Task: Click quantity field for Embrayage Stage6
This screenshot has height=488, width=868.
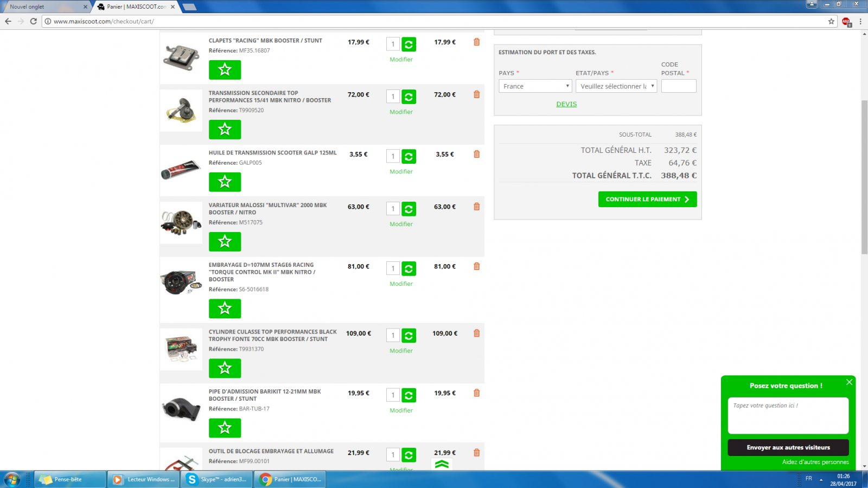Action: point(393,268)
